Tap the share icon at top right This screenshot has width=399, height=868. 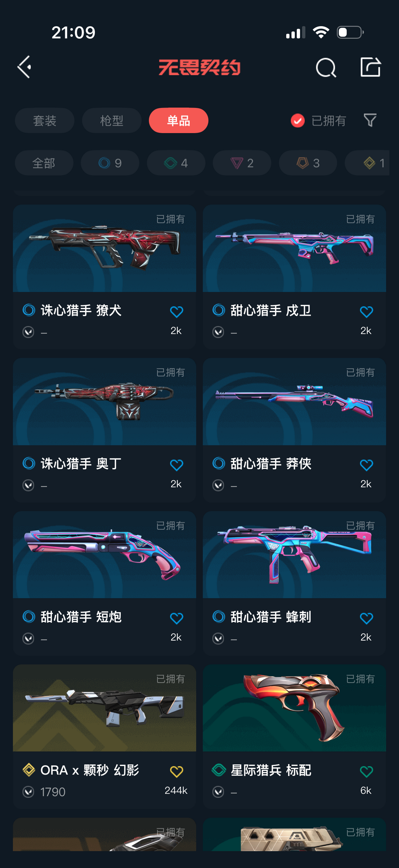pyautogui.click(x=371, y=67)
